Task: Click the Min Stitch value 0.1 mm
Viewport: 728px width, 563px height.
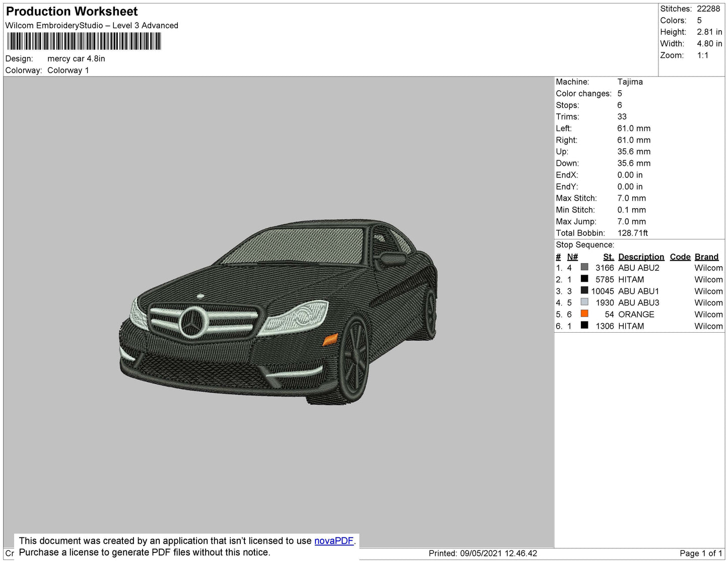Action: click(631, 210)
